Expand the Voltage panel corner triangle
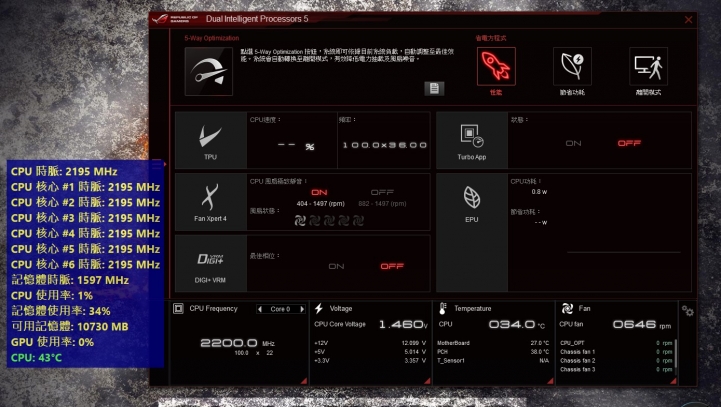This screenshot has width=721, height=407. click(x=427, y=381)
